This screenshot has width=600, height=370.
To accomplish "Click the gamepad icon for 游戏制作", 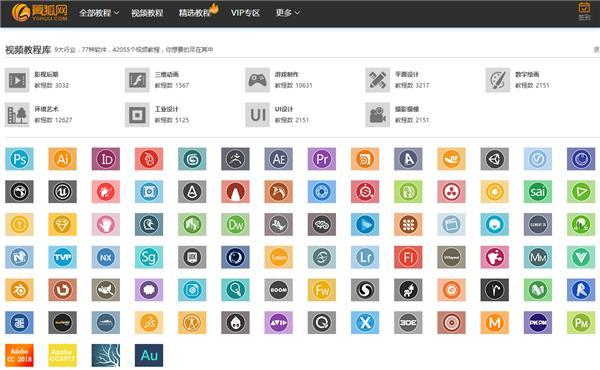I will [x=258, y=80].
